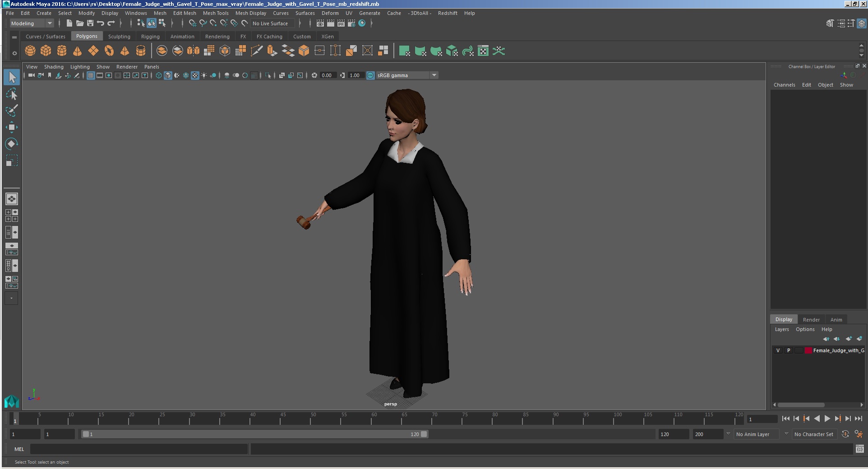Screen dimensions: 868x469
Task: Play the animation forwards
Action: [x=827, y=418]
